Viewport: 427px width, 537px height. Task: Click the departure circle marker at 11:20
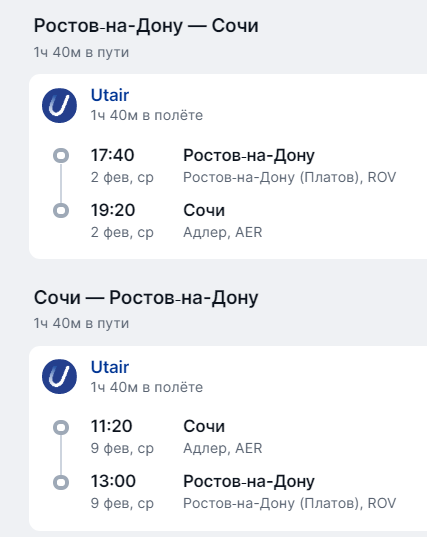click(x=61, y=427)
